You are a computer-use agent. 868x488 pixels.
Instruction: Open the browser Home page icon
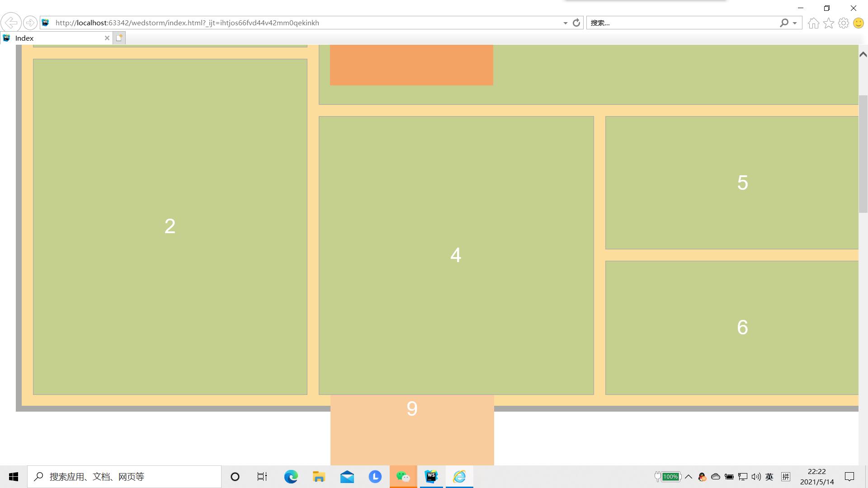(x=814, y=23)
